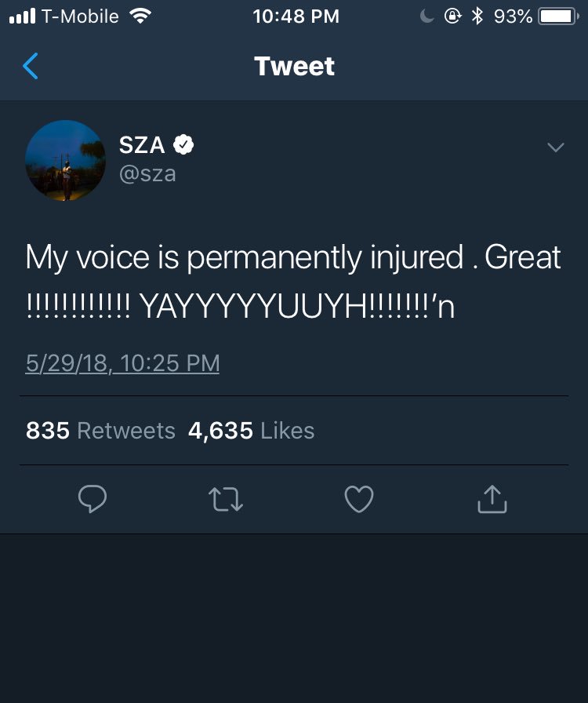View the 835 Retweets list

(x=100, y=431)
